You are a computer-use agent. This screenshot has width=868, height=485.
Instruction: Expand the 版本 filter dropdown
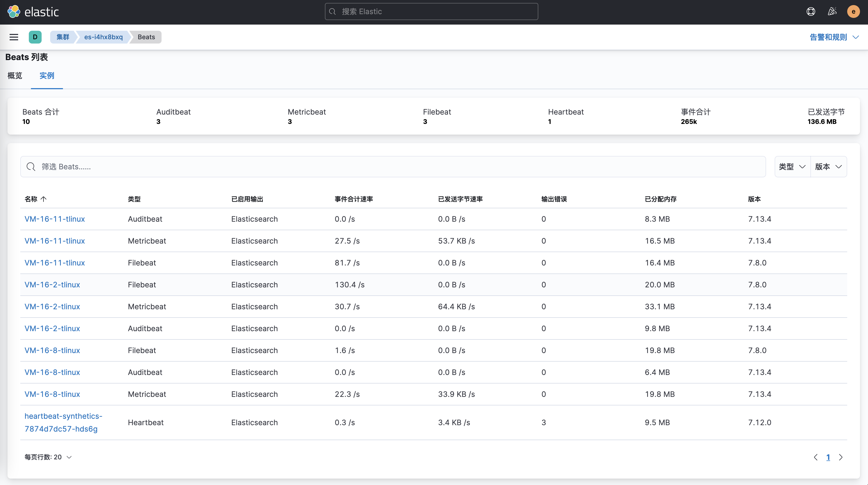[828, 167]
